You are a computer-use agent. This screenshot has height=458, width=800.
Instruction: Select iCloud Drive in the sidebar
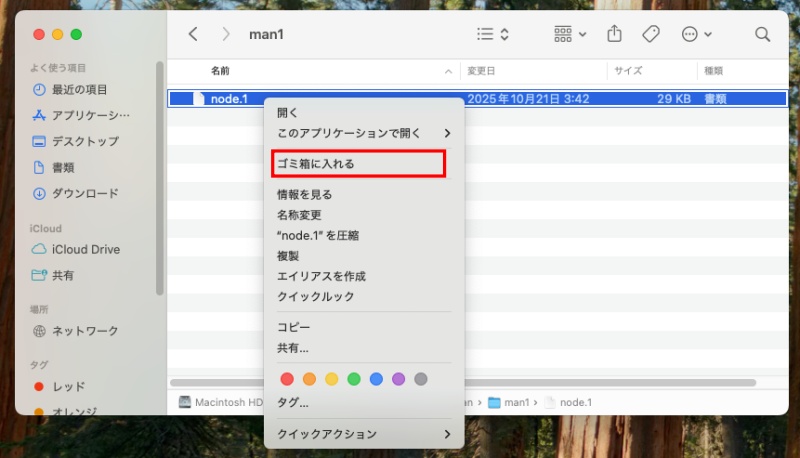click(x=85, y=249)
